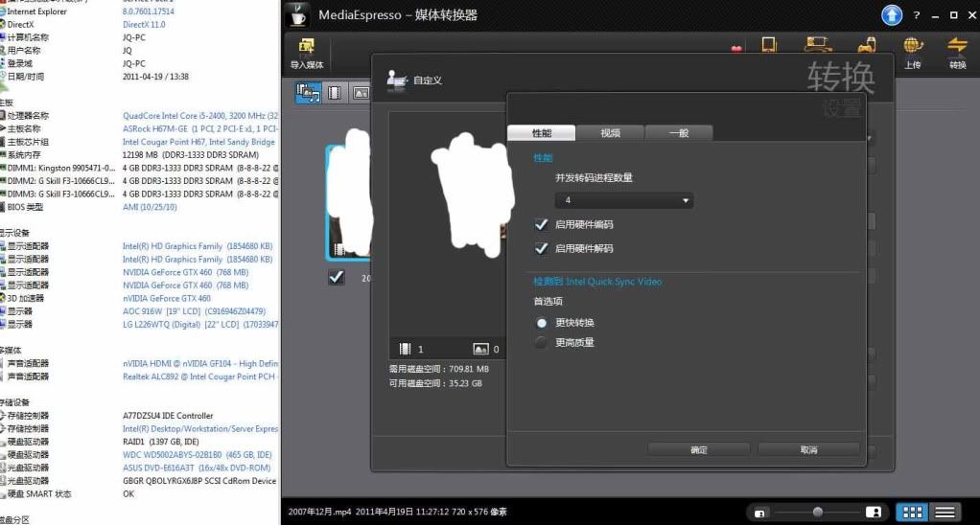Click the 导入媒体 import media icon
The image size is (980, 525).
point(307,49)
